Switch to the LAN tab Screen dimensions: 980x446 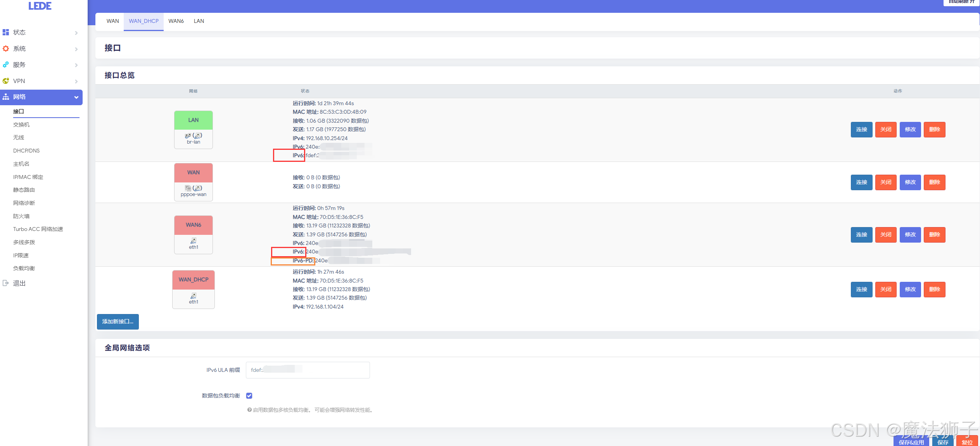199,21
